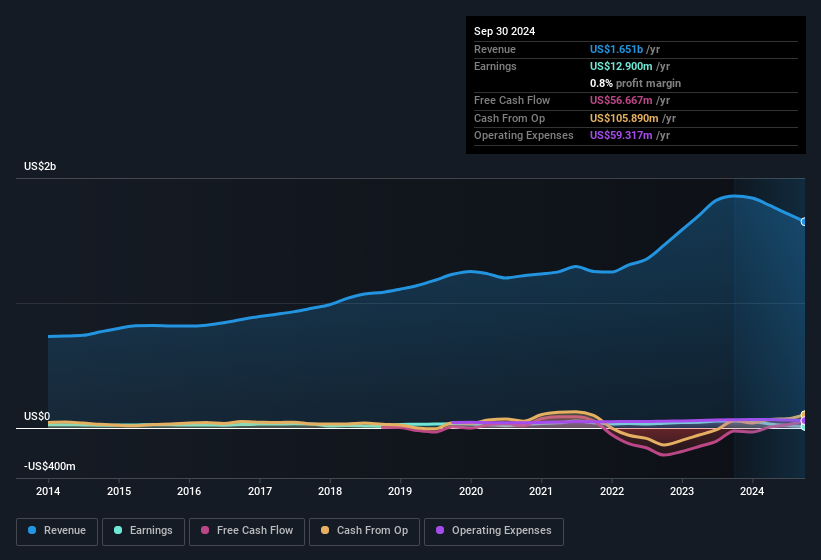Click the 2024 x-axis year label

752,491
